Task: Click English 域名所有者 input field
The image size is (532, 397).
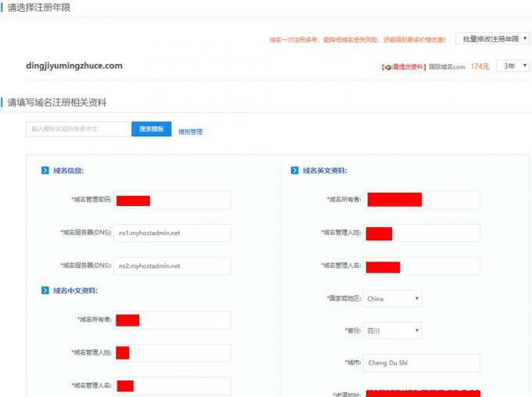Action: 422,200
